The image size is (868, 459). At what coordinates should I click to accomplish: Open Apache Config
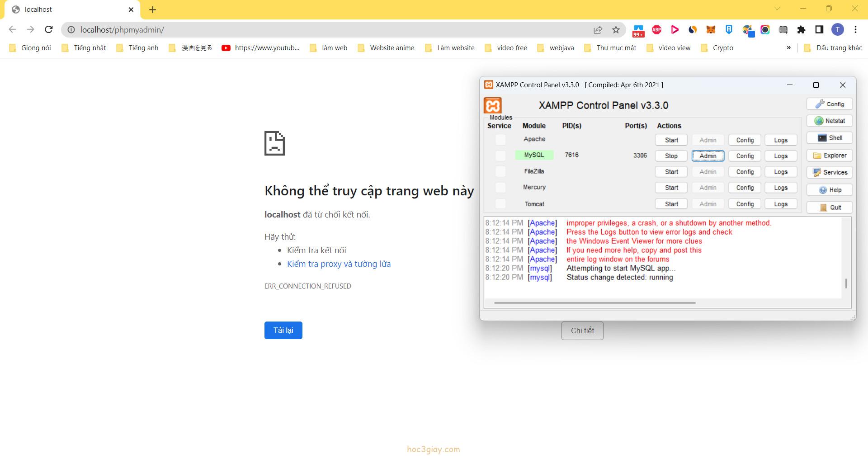point(745,140)
